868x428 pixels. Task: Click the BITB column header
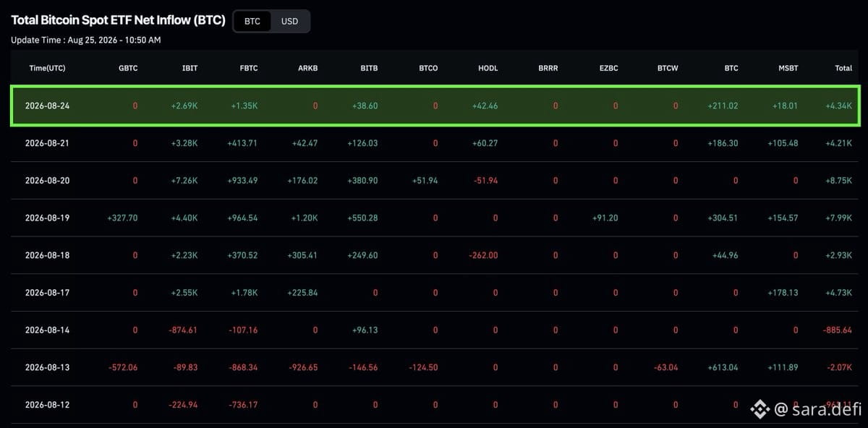(369, 68)
